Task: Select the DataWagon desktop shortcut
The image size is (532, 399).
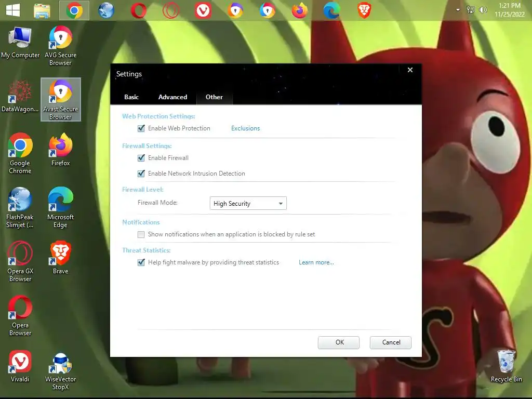Action: coord(20,96)
